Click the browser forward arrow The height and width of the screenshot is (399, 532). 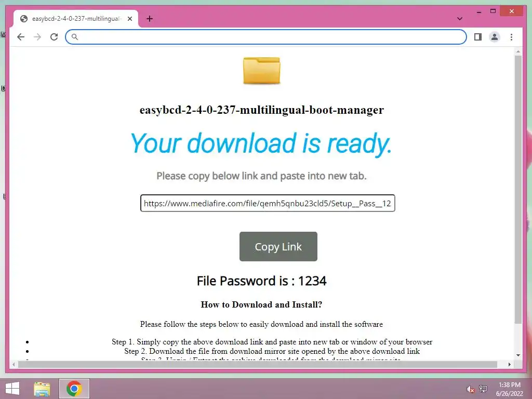(x=37, y=37)
